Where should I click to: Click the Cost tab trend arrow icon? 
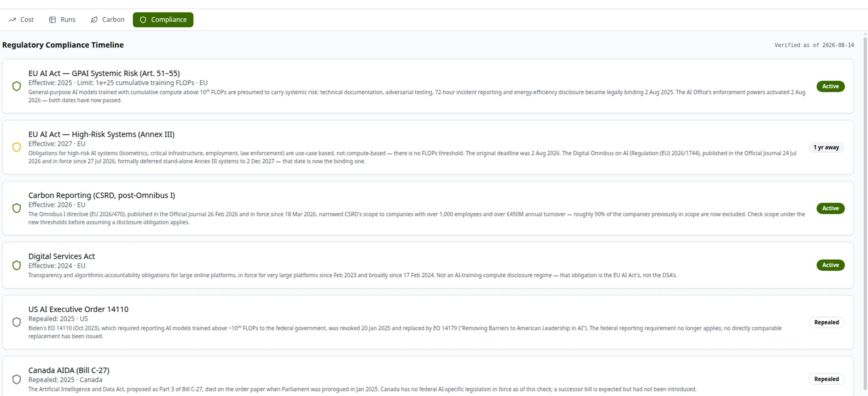(x=13, y=20)
